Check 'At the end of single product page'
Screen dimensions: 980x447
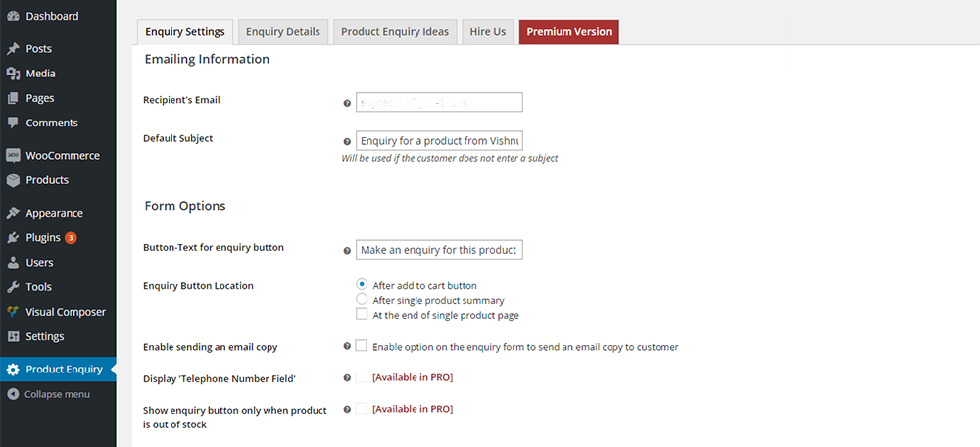click(x=362, y=314)
